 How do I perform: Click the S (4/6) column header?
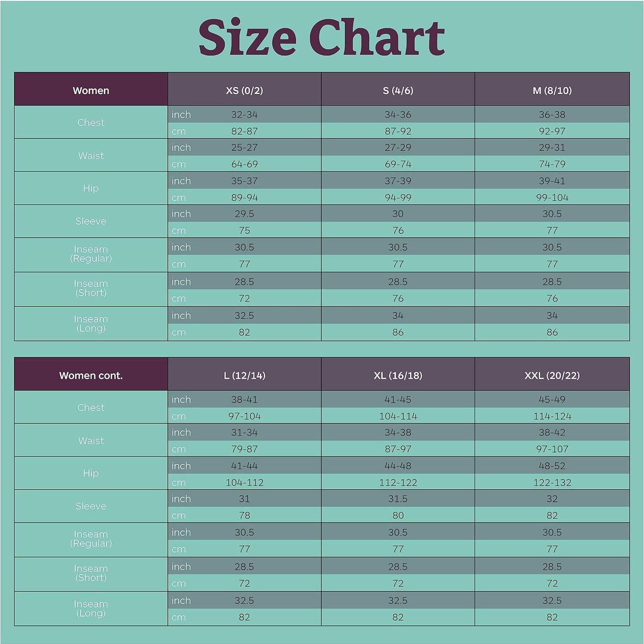[x=398, y=90]
